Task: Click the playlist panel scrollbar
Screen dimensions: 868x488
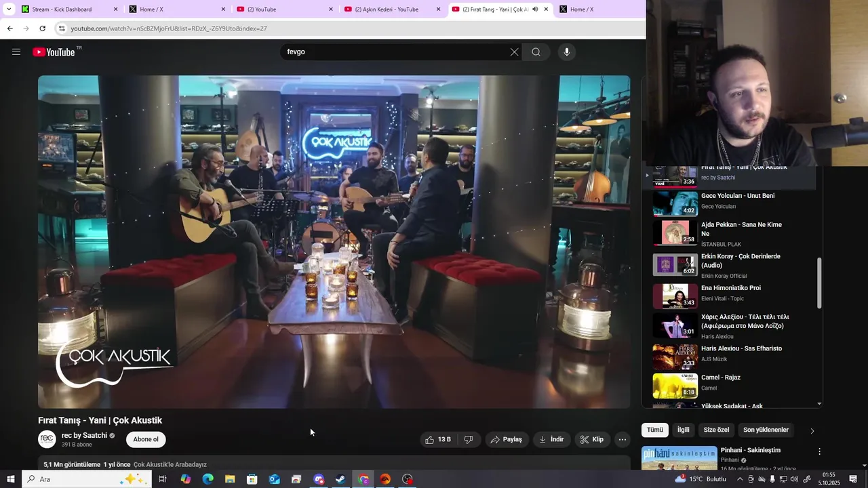Action: pos(819,283)
